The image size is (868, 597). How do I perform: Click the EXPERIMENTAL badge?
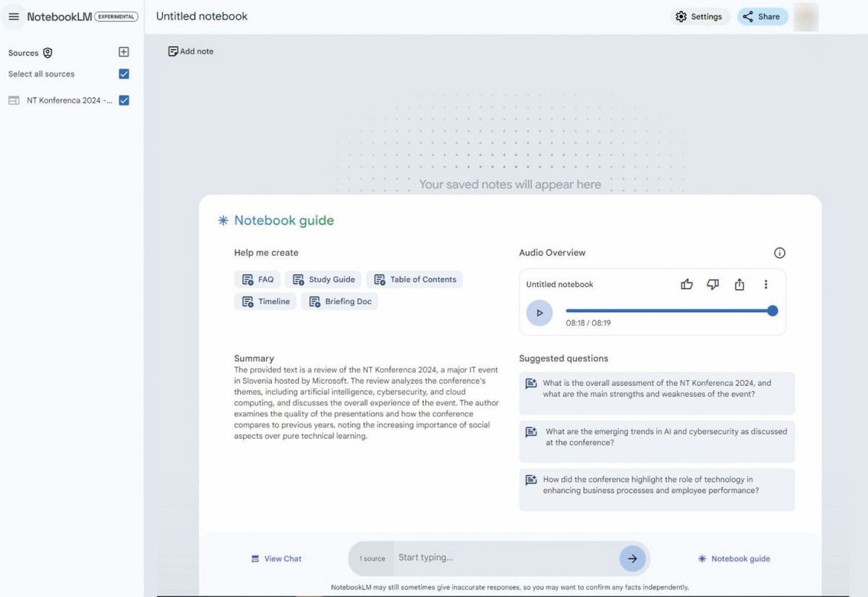click(116, 17)
